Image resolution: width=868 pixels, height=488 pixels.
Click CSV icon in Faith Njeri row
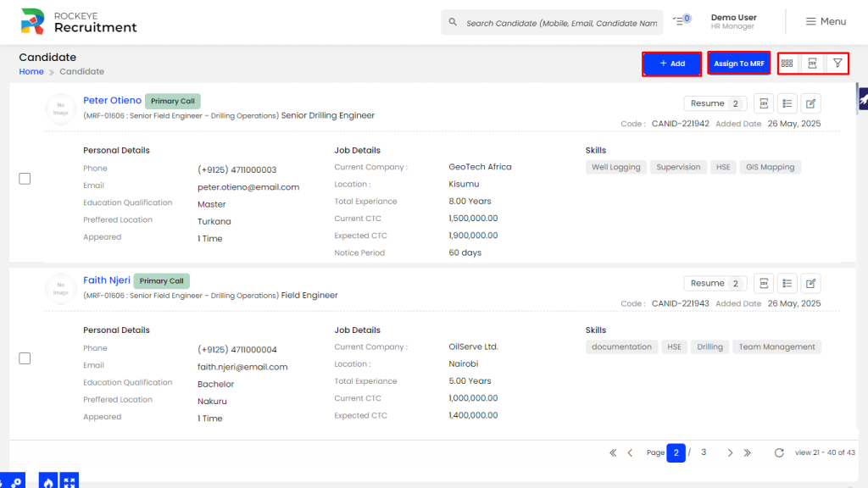point(764,283)
